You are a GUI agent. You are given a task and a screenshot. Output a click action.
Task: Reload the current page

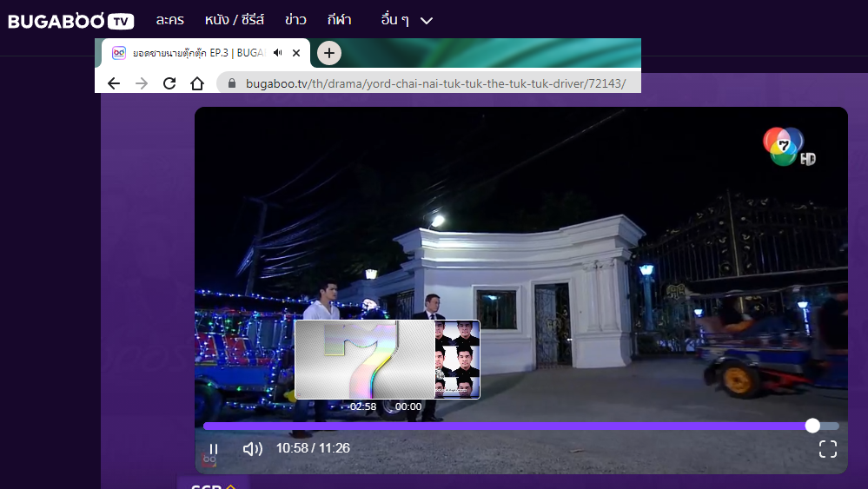pos(169,83)
